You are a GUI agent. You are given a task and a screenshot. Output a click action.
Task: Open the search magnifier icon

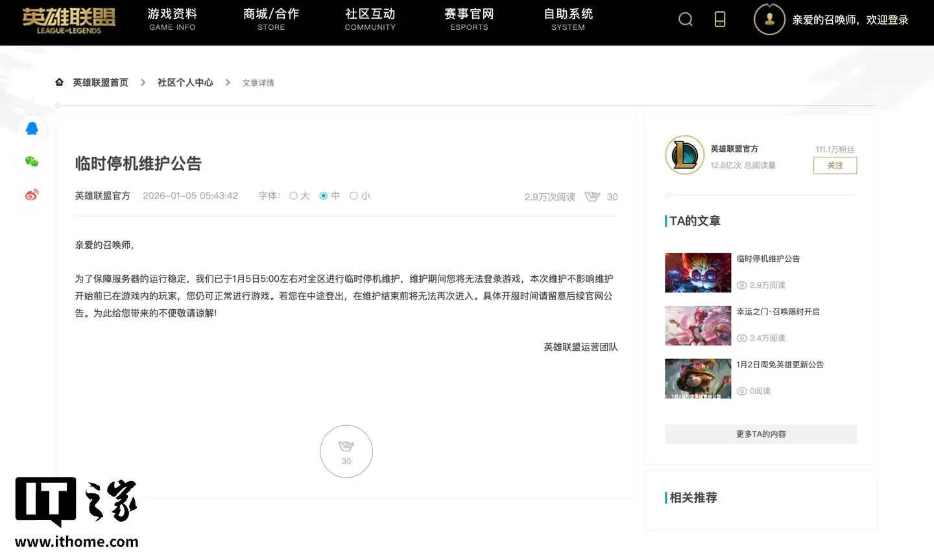click(686, 19)
